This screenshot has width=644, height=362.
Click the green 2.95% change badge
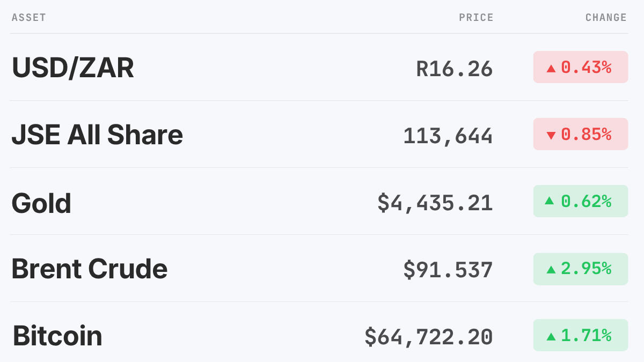581,269
